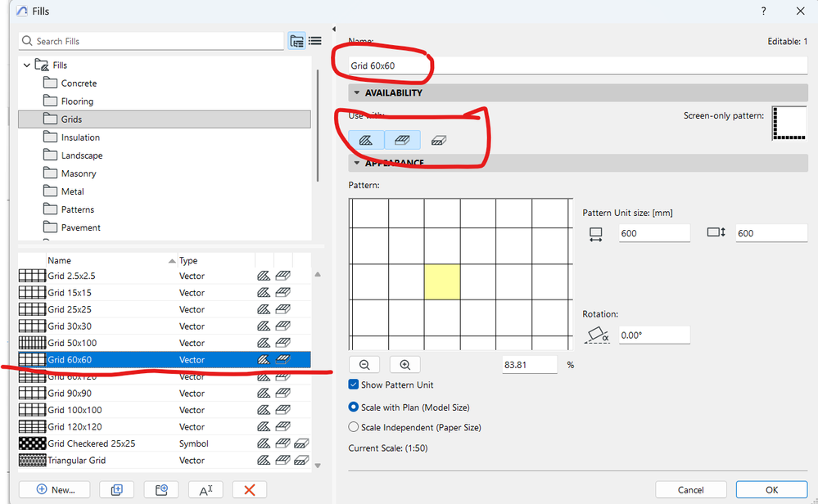818x504 pixels.
Task: Select Scale with Plan (Model Size)
Action: point(353,407)
